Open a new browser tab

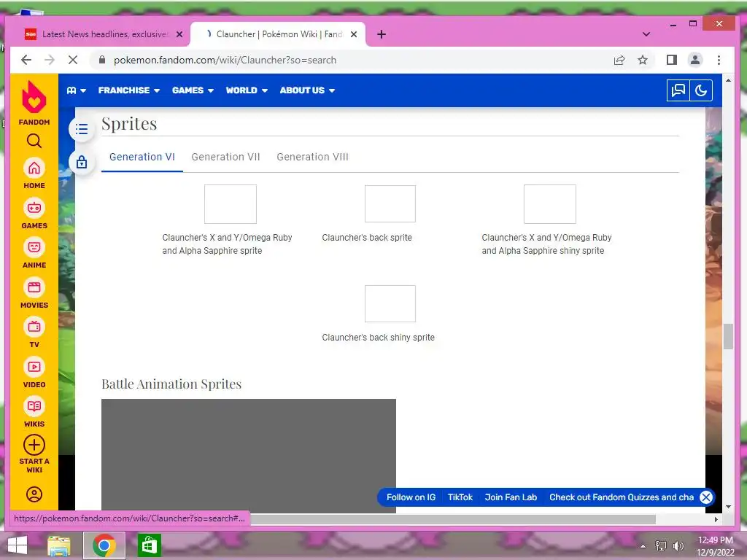[x=381, y=34]
